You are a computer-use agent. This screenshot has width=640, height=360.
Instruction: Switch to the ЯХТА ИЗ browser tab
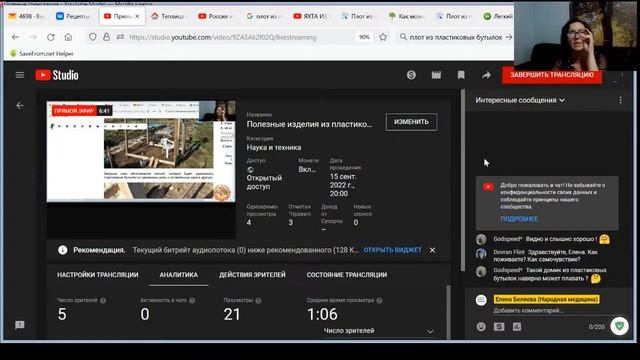click(311, 16)
